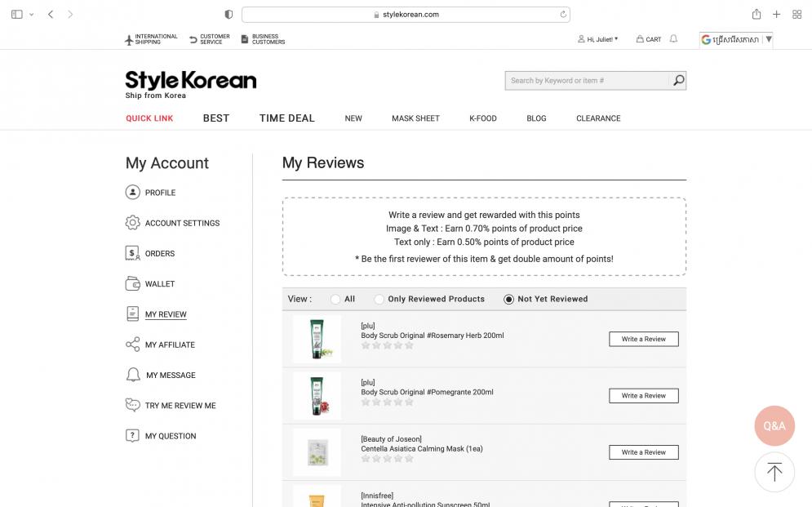Screen dimensions: 812x507
Task: Open the MASK SHEET section
Action: pyautogui.click(x=415, y=118)
